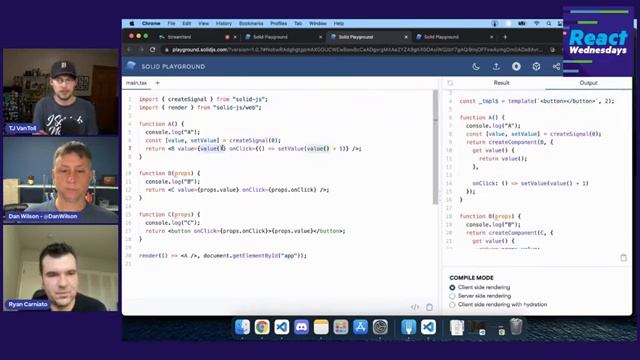Select Client side rendering compile mode
The width and height of the screenshot is (640, 360).
(452, 287)
